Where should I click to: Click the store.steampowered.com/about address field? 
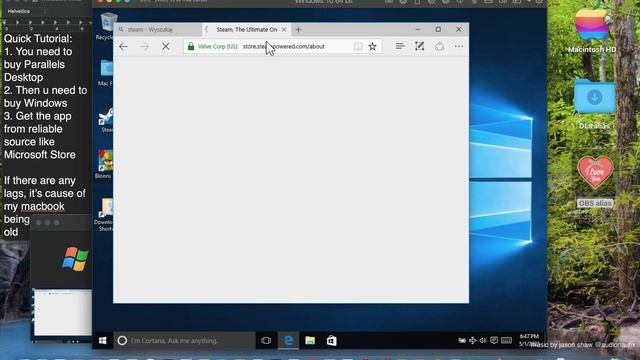coord(284,47)
